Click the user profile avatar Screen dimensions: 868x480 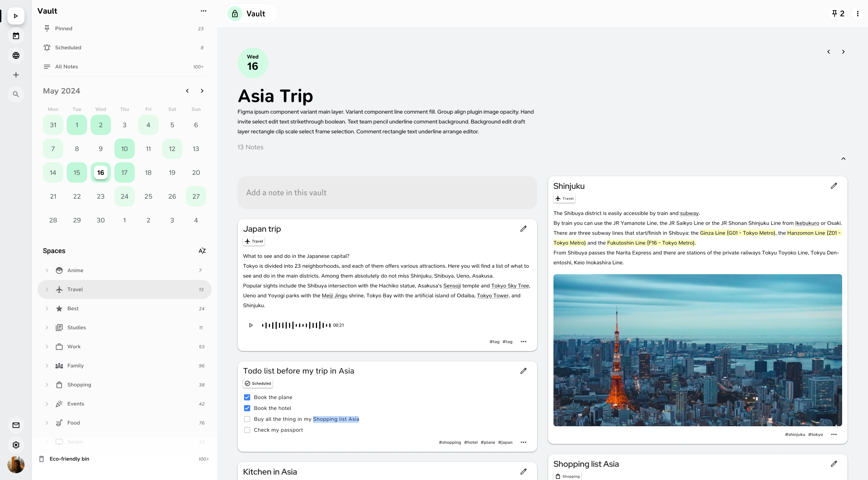click(x=16, y=465)
